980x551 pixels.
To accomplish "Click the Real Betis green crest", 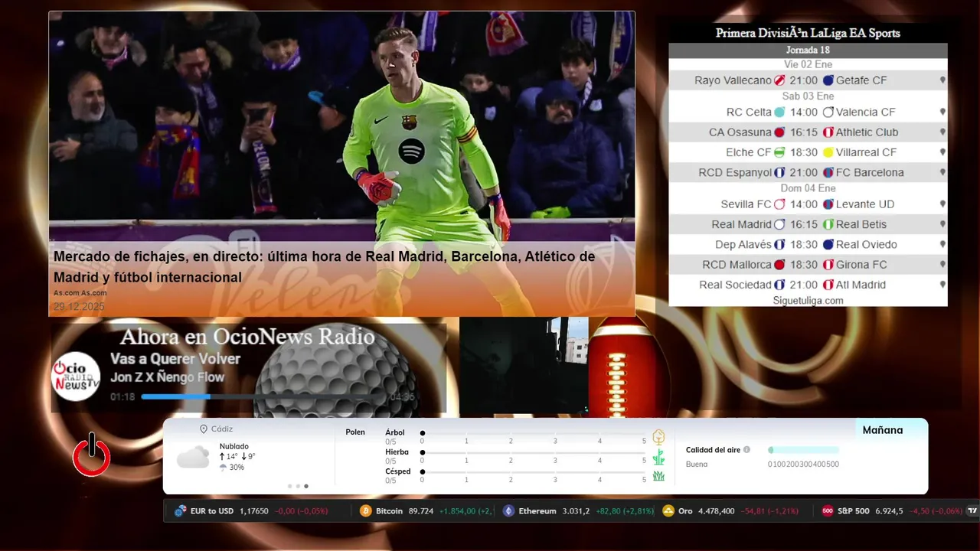I will tap(828, 224).
